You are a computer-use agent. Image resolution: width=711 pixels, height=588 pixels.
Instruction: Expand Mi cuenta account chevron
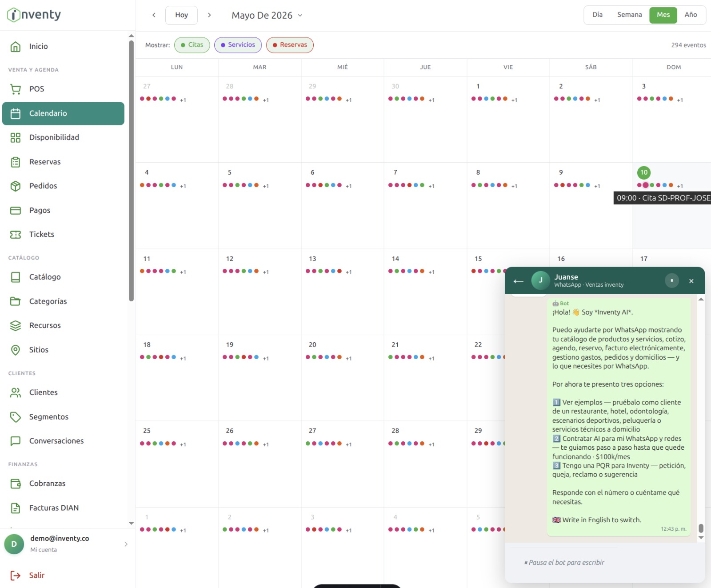126,544
